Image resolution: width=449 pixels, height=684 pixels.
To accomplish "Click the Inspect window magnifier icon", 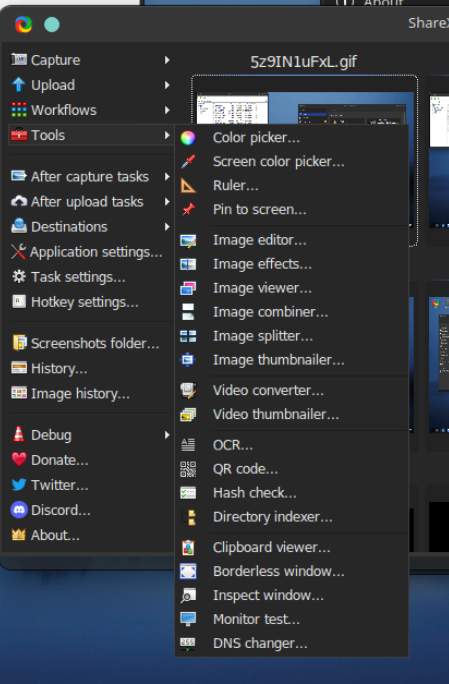I will coord(188,595).
